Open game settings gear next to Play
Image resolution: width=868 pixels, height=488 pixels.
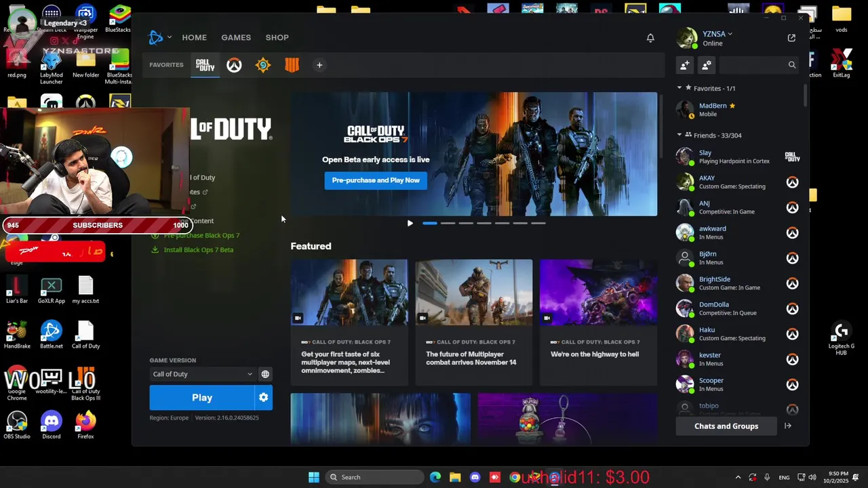(264, 398)
